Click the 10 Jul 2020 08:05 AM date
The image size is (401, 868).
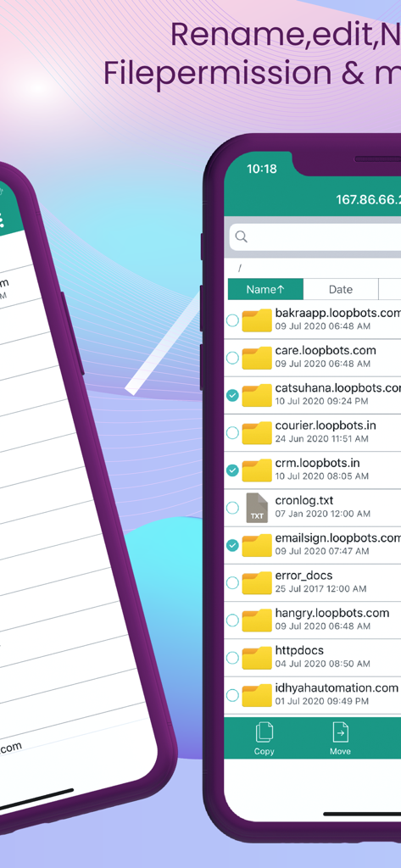point(322,476)
